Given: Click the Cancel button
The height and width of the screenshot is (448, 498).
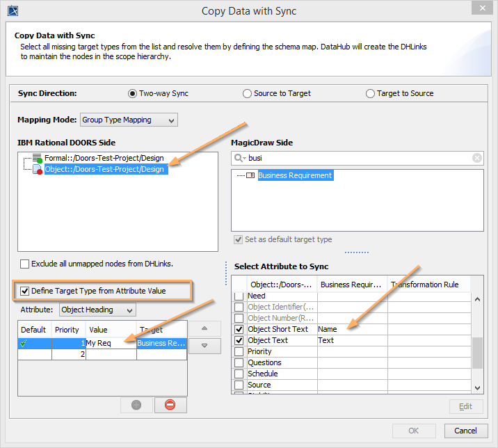Looking at the screenshot, I should (466, 431).
